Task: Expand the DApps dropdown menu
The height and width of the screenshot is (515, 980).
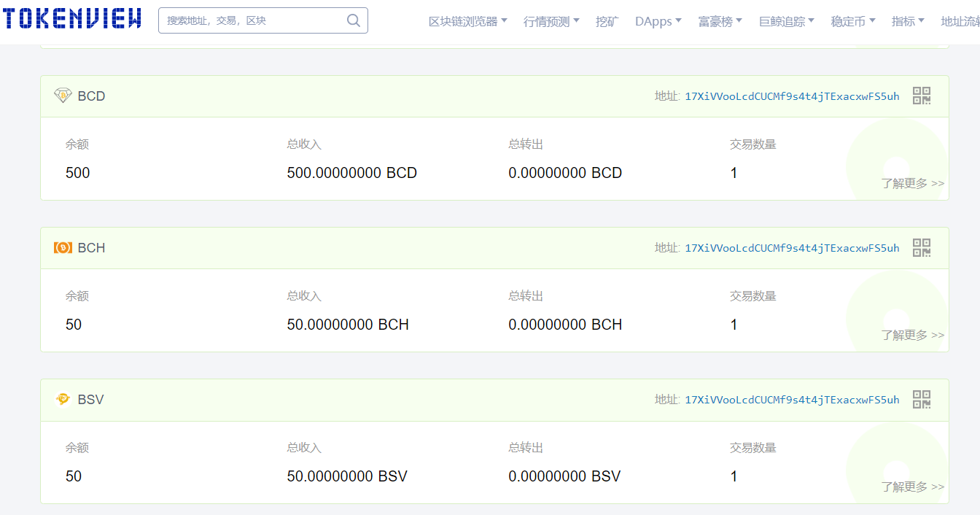Action: pyautogui.click(x=658, y=22)
